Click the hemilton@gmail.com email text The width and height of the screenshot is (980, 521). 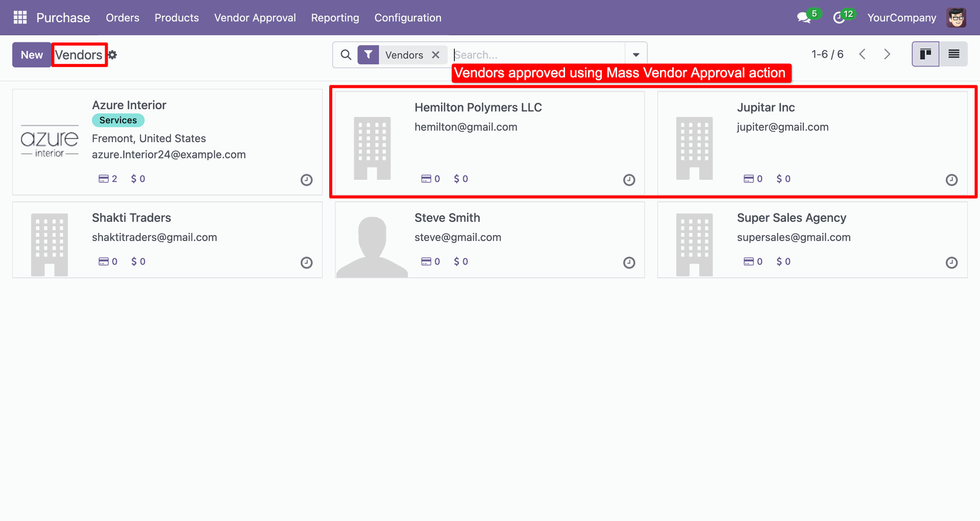point(465,127)
